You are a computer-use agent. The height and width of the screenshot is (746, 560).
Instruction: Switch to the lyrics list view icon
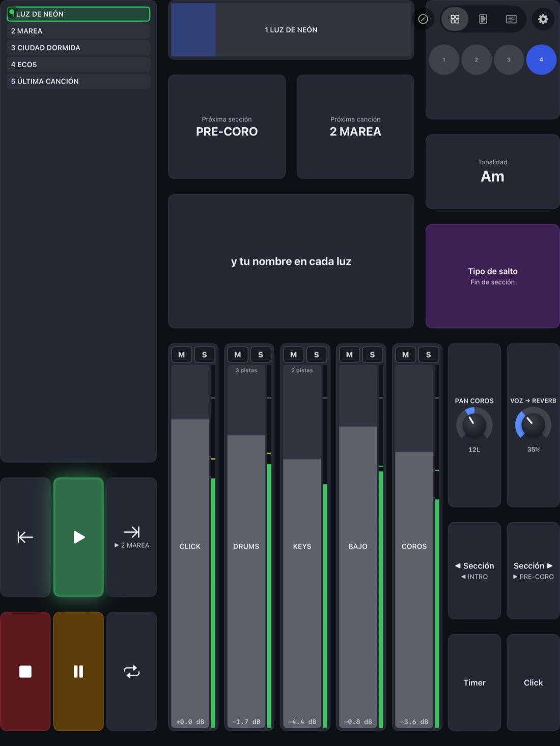[x=511, y=19]
